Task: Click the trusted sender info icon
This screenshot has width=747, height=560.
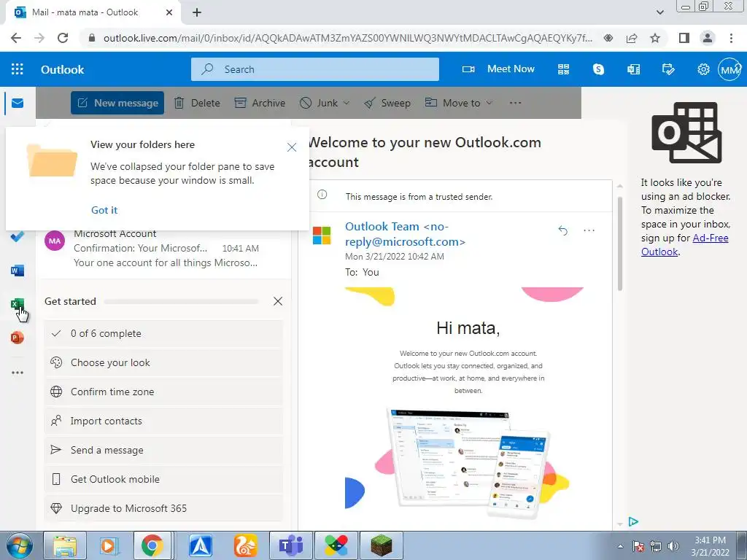Action: point(322,194)
